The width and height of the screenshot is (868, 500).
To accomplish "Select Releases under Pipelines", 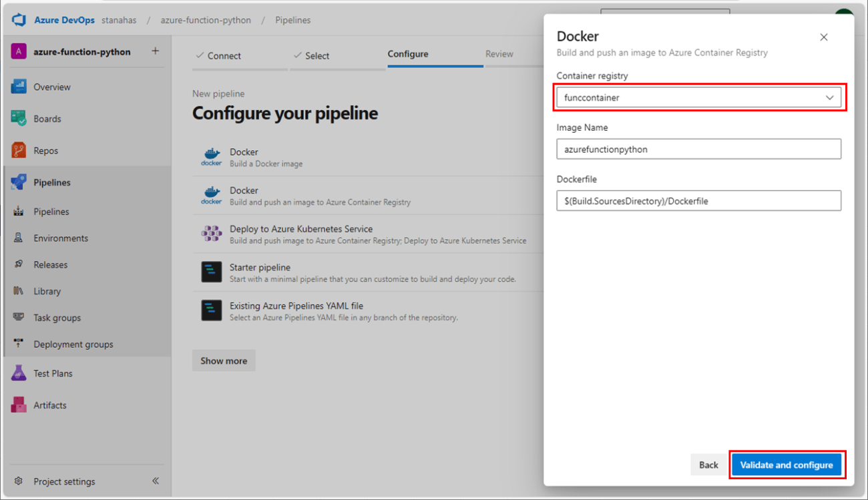I will point(51,265).
